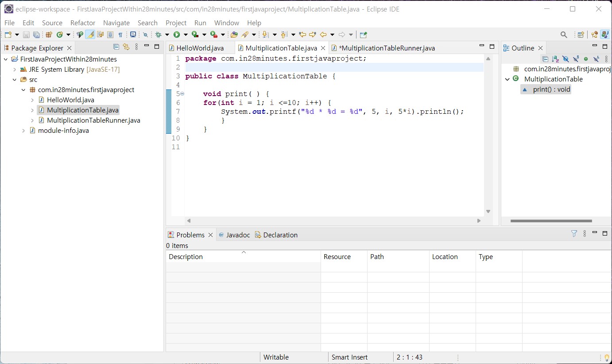Screen dimensions: 612x364
Task: Collapse all in Package Explorer
Action: 116,47
